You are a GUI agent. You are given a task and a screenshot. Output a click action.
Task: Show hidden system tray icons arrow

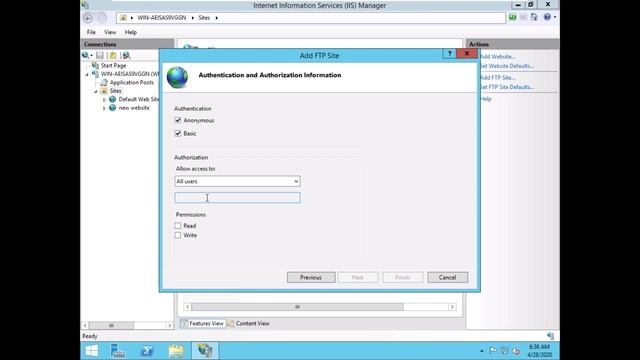[x=482, y=351]
